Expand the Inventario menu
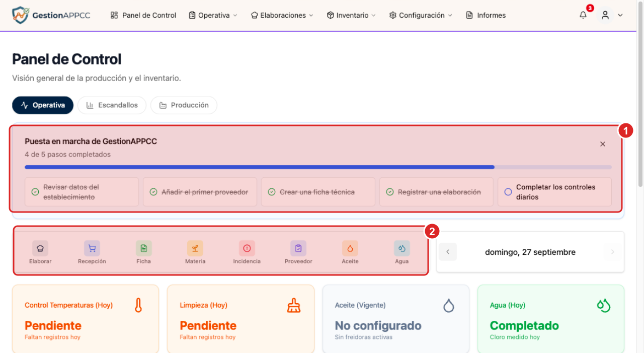This screenshot has height=353, width=644. click(351, 15)
